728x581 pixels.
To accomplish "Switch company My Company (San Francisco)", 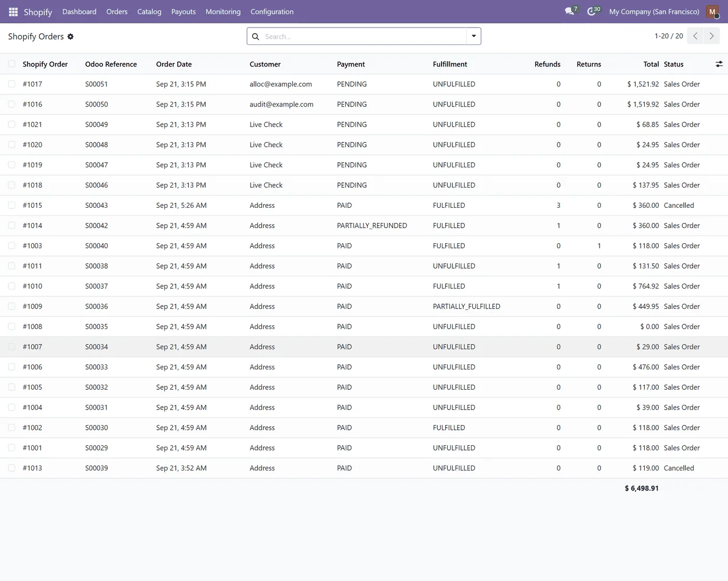I will click(x=654, y=11).
